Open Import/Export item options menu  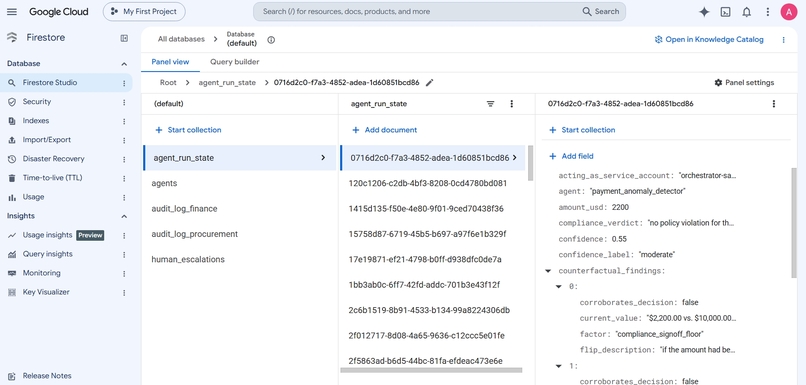124,140
